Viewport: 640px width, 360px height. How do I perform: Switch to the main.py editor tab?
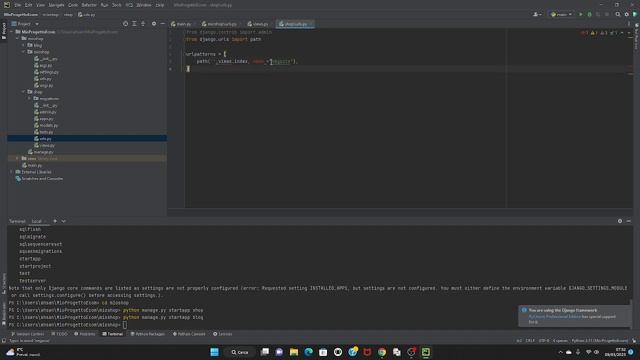[x=181, y=24]
